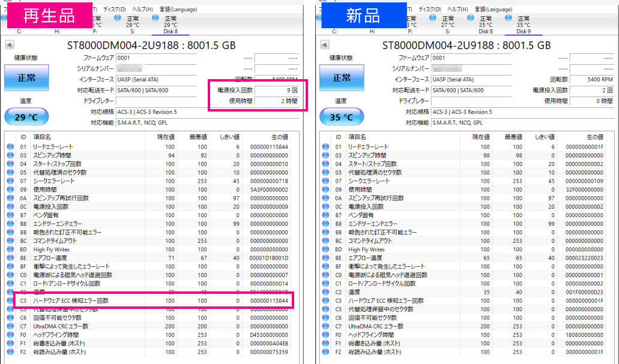619x364 pixels.
Task: Click the インターフェース field in 新品 window
Action: click(471, 79)
